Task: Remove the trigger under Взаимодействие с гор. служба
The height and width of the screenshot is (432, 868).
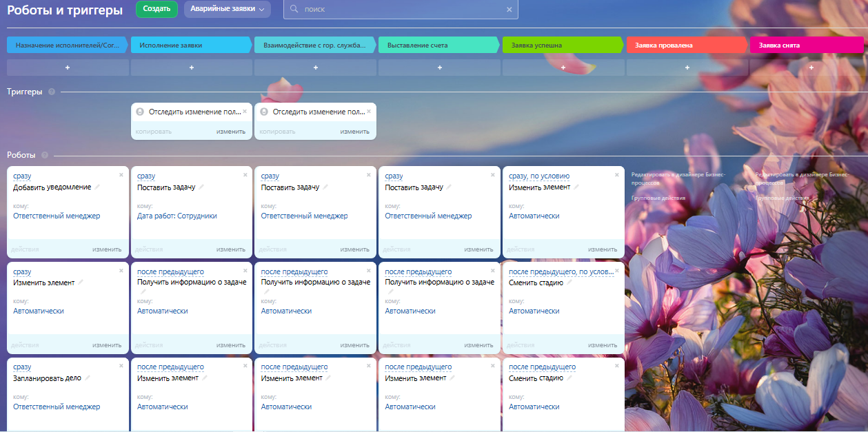Action: click(369, 111)
